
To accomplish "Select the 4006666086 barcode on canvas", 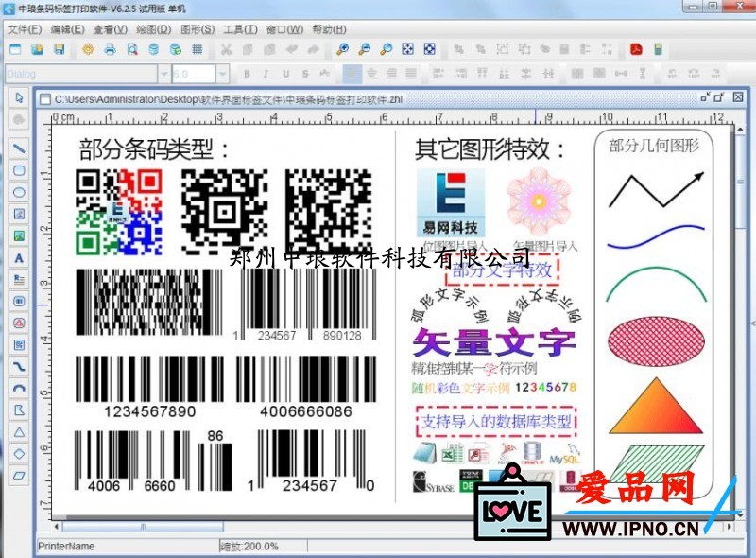I will [305, 386].
